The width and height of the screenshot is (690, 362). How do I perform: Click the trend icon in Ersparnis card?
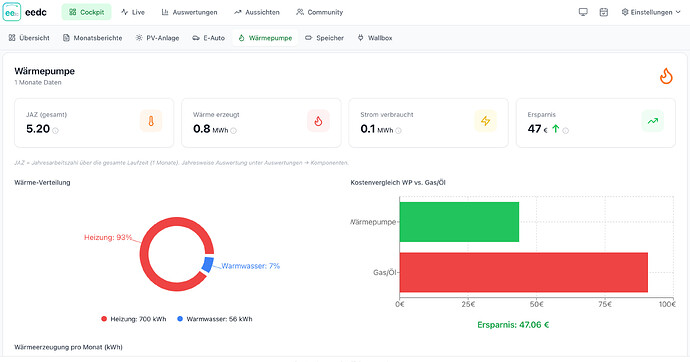[653, 121]
